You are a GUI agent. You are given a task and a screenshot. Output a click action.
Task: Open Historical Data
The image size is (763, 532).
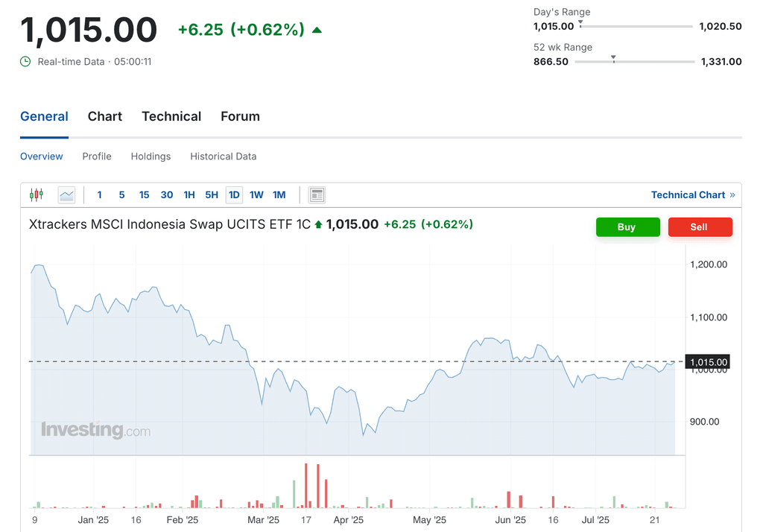coord(223,156)
